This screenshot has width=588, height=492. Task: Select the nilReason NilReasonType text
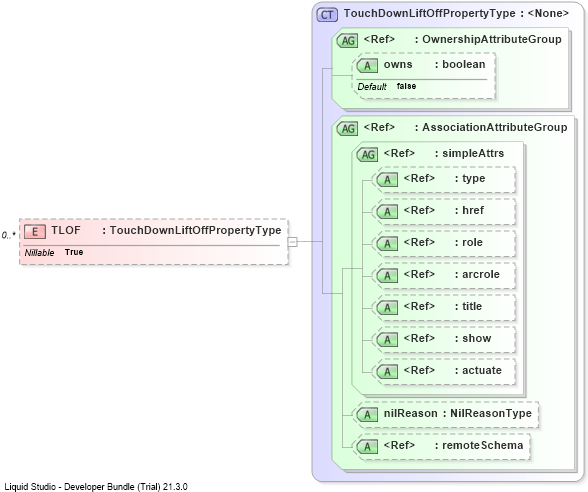coord(458,414)
